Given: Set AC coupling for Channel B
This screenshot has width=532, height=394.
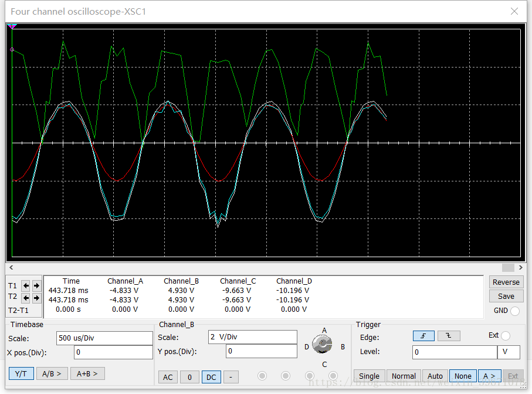Looking at the screenshot, I should (168, 377).
